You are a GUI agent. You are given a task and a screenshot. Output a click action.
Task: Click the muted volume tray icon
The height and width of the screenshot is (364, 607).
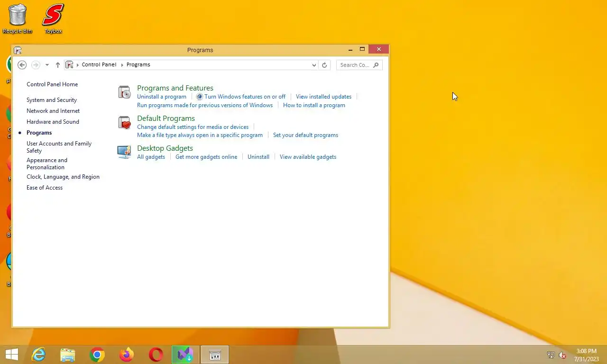pyautogui.click(x=563, y=355)
